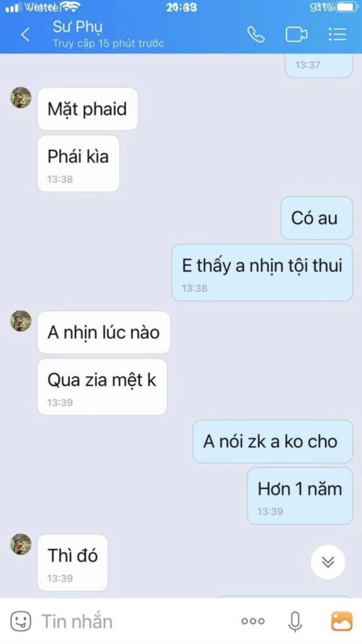
Task: Select the Qua zia mệt k message
Action: (x=102, y=387)
